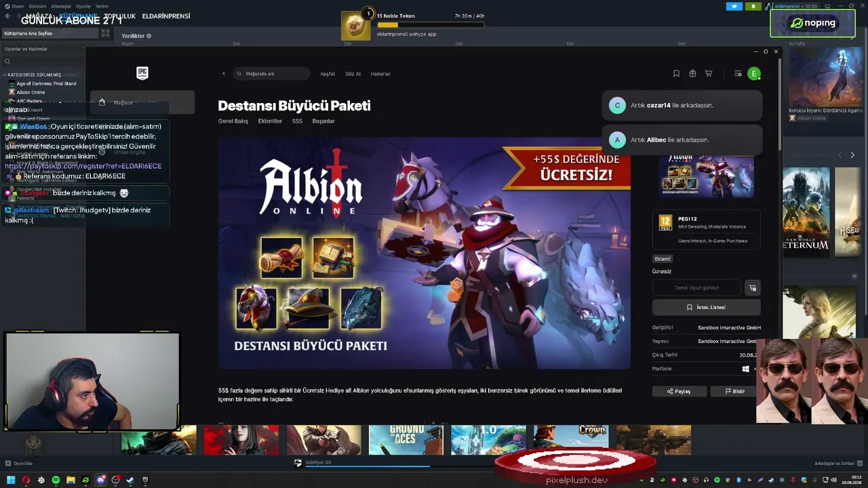Screen dimensions: 868x488
Task: Click the disabled 'Temel Oyun gerekir' button
Action: (696, 288)
